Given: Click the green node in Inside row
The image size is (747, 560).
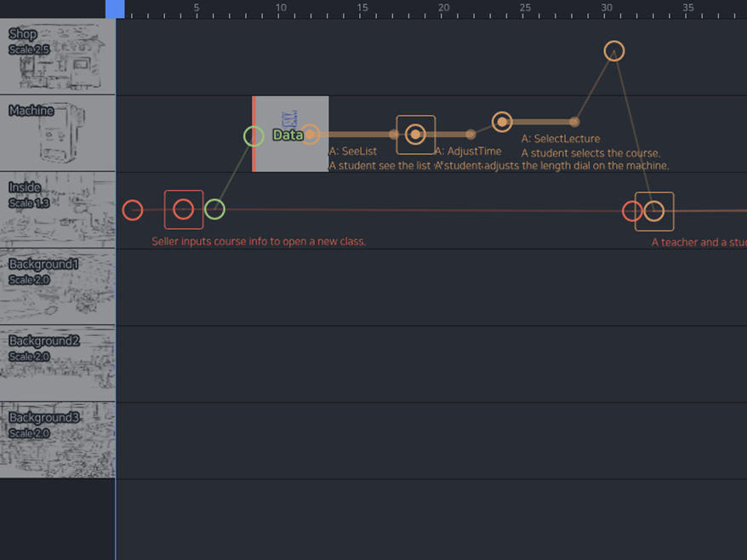Looking at the screenshot, I should [x=214, y=209].
